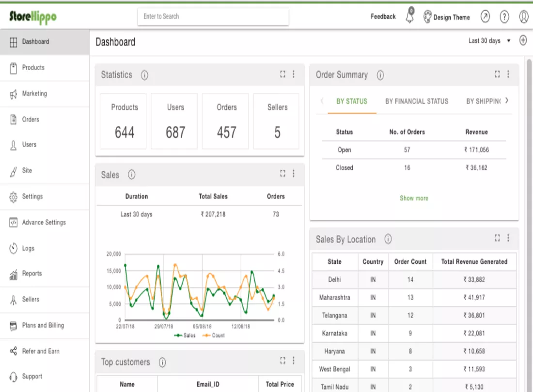533x392 pixels.
Task: Open the notifications bell icon
Action: 410,15
